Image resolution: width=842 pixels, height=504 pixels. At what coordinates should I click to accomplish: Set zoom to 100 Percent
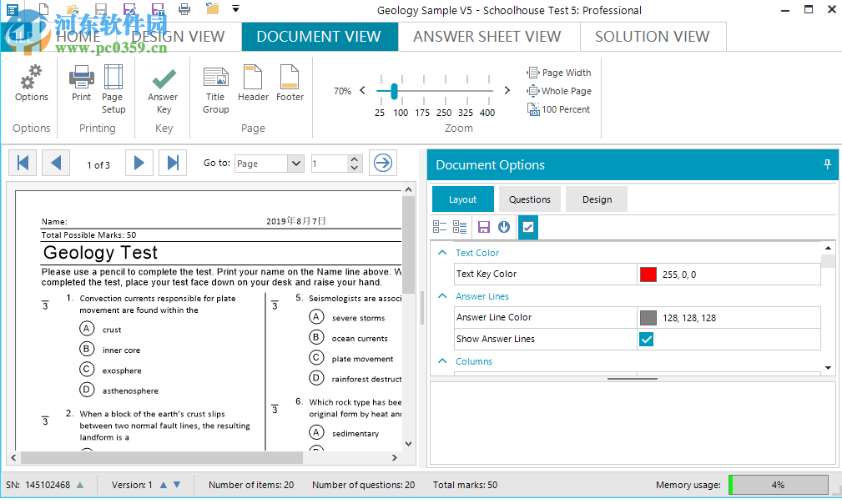(558, 109)
